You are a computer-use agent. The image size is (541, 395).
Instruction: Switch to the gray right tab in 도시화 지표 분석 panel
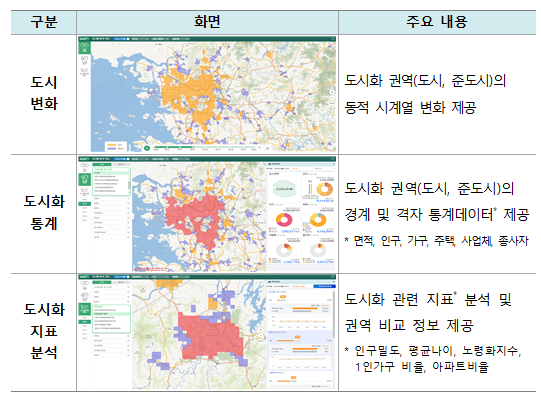tap(121, 283)
